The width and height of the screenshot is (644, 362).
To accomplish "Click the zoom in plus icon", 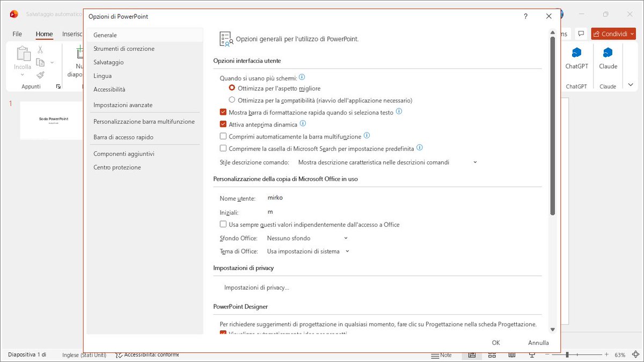I will (x=606, y=355).
